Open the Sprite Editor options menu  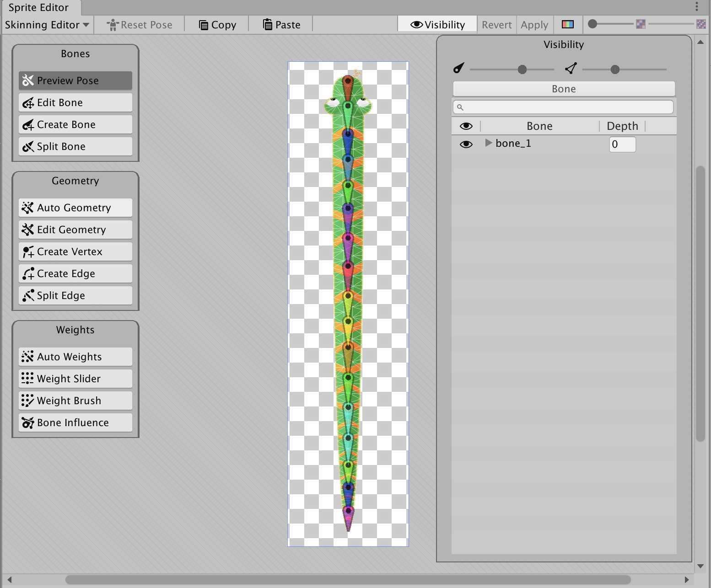(697, 6)
